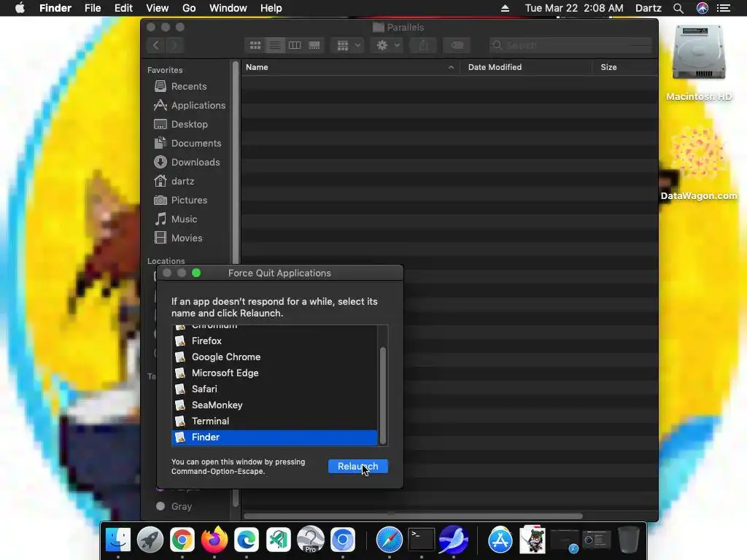Open the group-by dropdown in Finder toolbar
The width and height of the screenshot is (747, 560).
[x=348, y=45]
